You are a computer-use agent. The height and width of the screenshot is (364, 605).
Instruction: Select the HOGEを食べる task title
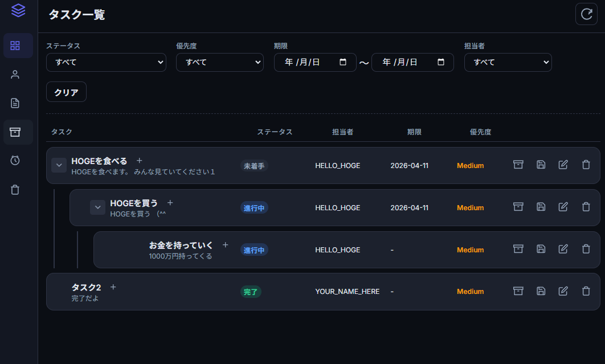[99, 161]
